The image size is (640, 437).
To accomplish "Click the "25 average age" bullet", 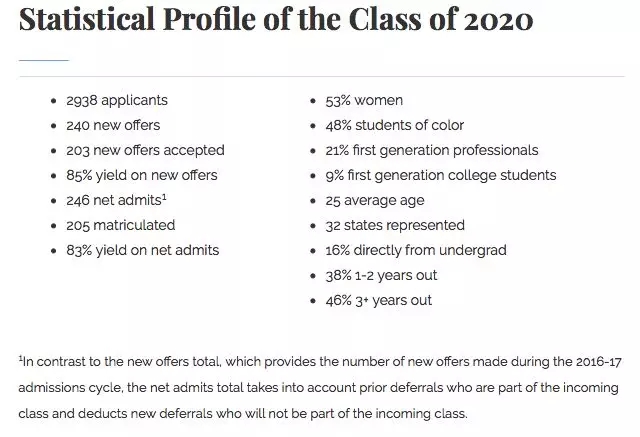I will coord(376,200).
